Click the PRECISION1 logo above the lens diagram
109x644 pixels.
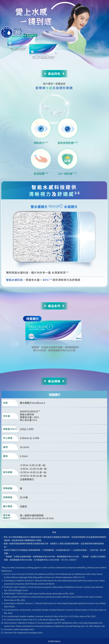(55, 206)
